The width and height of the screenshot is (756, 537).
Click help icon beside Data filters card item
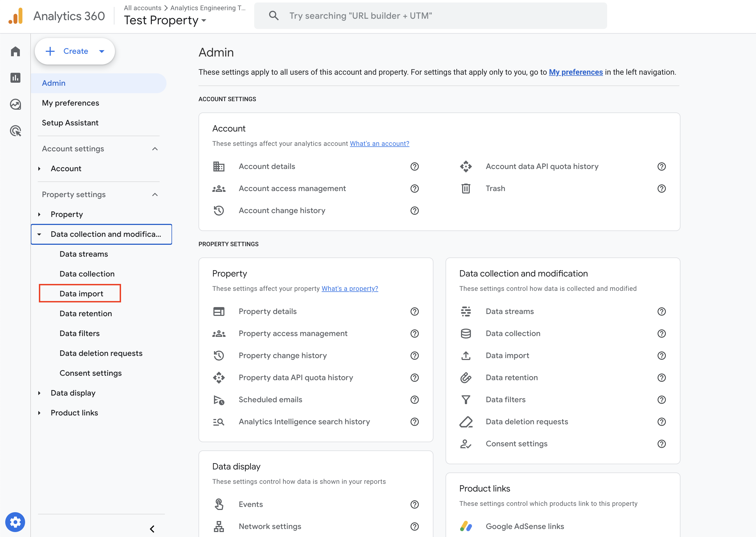661,399
